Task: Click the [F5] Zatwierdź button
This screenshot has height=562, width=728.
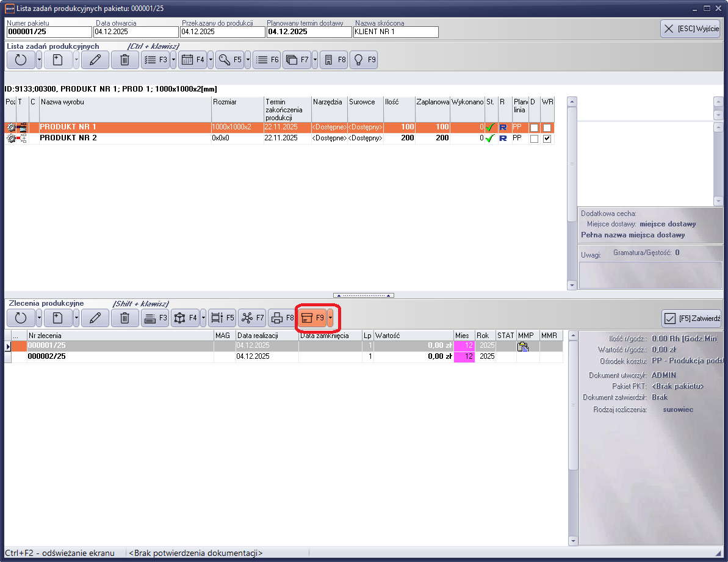Action: (x=692, y=318)
